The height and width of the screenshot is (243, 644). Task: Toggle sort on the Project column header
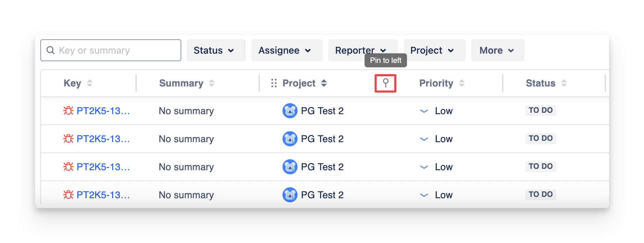(x=324, y=83)
